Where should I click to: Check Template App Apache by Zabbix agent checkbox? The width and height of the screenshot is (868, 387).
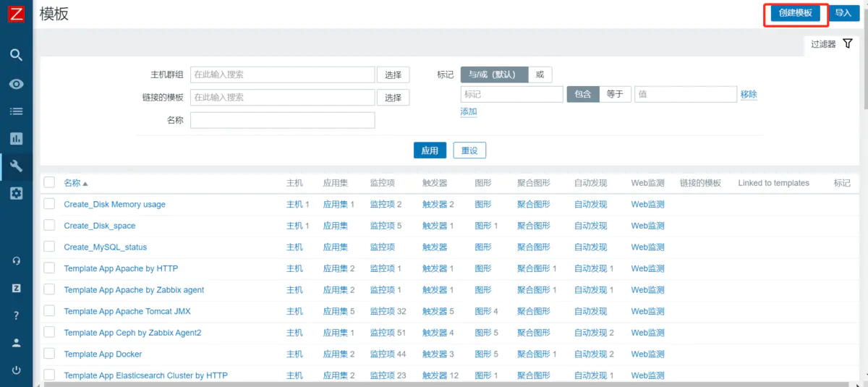(x=49, y=289)
